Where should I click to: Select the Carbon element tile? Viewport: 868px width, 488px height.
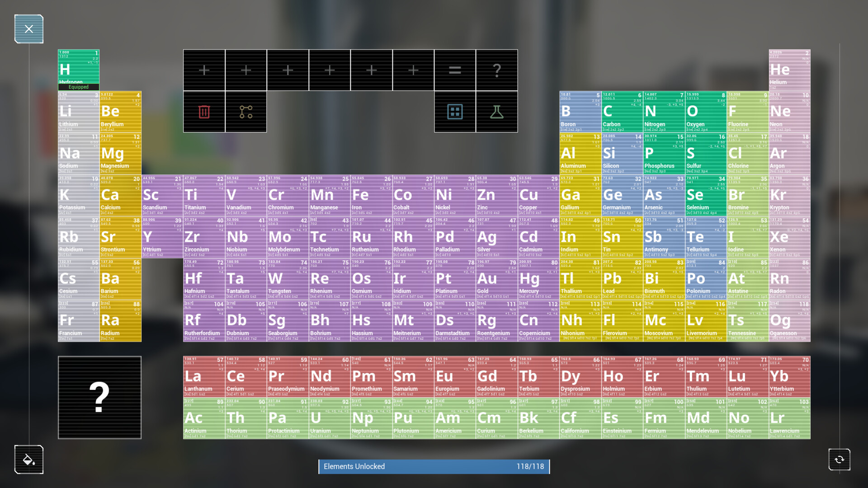tap(622, 112)
